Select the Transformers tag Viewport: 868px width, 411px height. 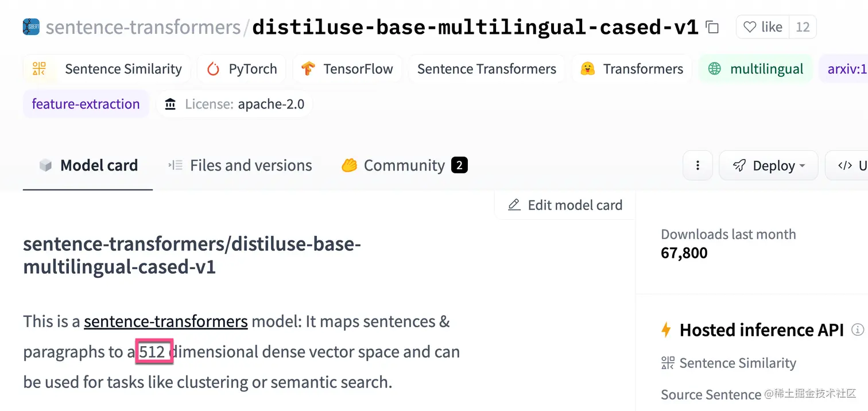click(631, 69)
